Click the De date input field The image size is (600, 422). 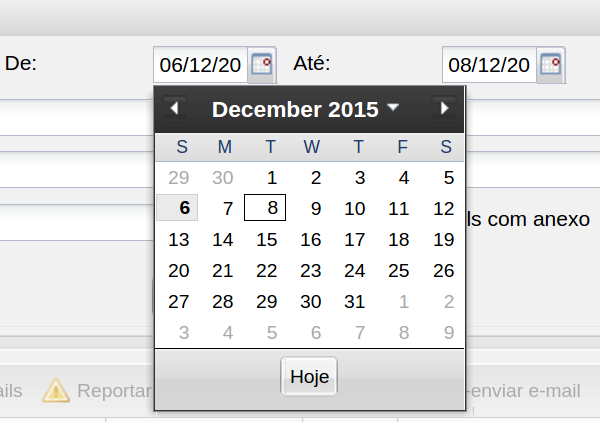(x=201, y=65)
